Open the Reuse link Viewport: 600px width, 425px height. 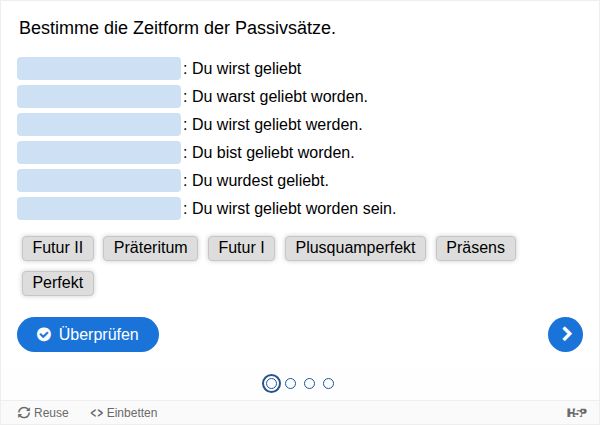[x=43, y=413]
